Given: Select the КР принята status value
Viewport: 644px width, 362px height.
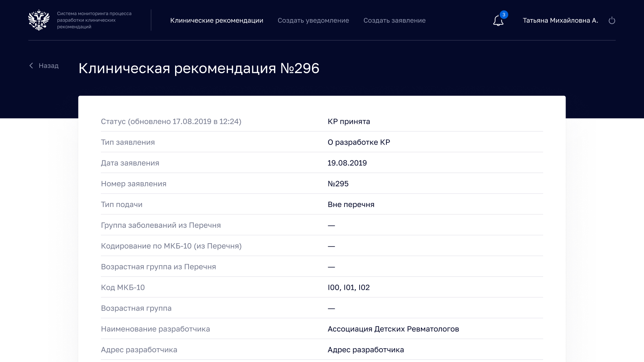Looking at the screenshot, I should pyautogui.click(x=349, y=121).
